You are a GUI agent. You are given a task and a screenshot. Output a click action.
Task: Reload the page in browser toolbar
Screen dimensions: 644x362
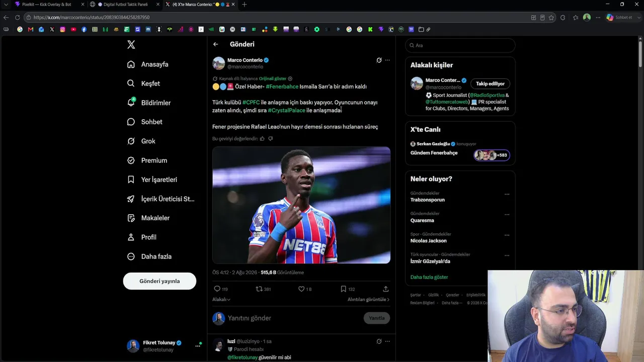pos(17,18)
